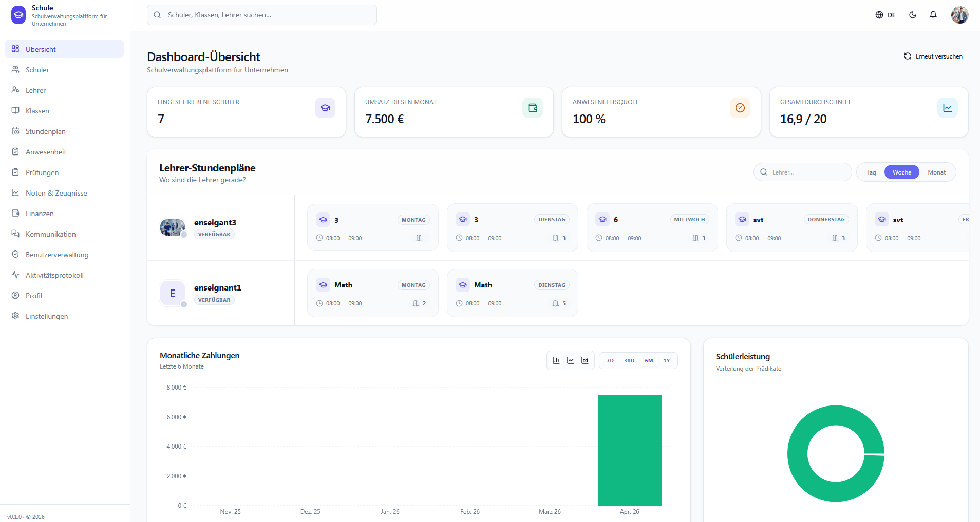Open notifications bell icon
Image resolution: width=980 pixels, height=522 pixels.
click(933, 15)
